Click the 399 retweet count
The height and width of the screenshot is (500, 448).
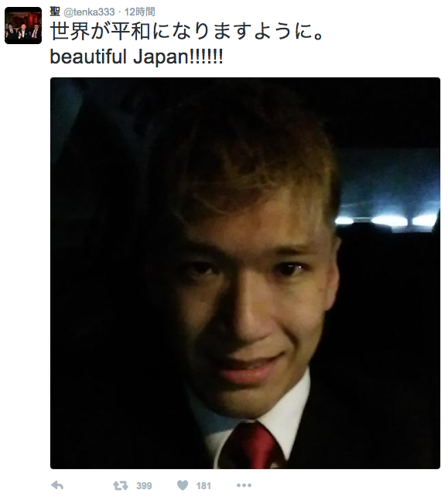(144, 486)
